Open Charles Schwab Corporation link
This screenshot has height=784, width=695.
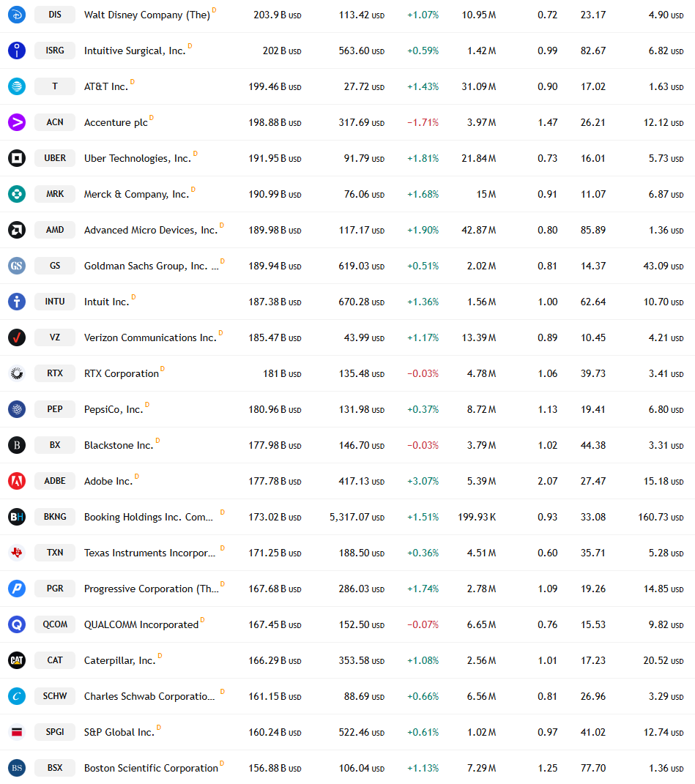(x=149, y=696)
